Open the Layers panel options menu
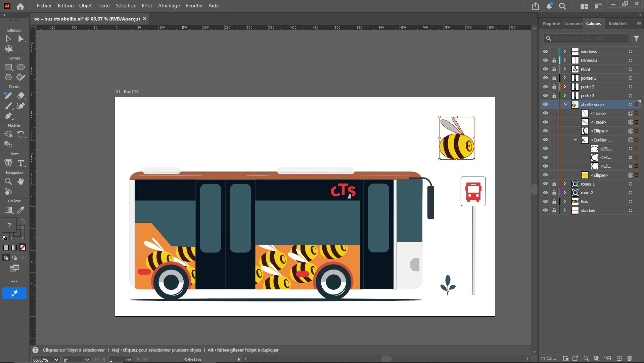644x363 pixels. tap(639, 24)
